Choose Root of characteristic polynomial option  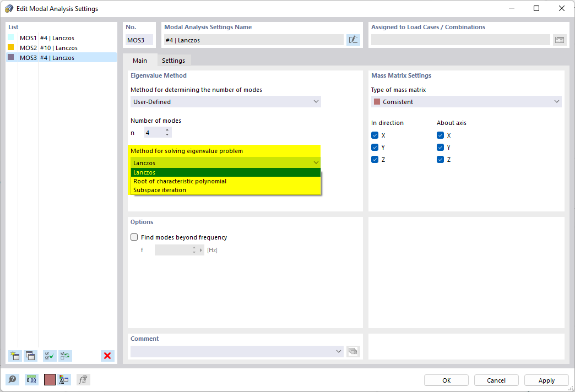click(225, 181)
